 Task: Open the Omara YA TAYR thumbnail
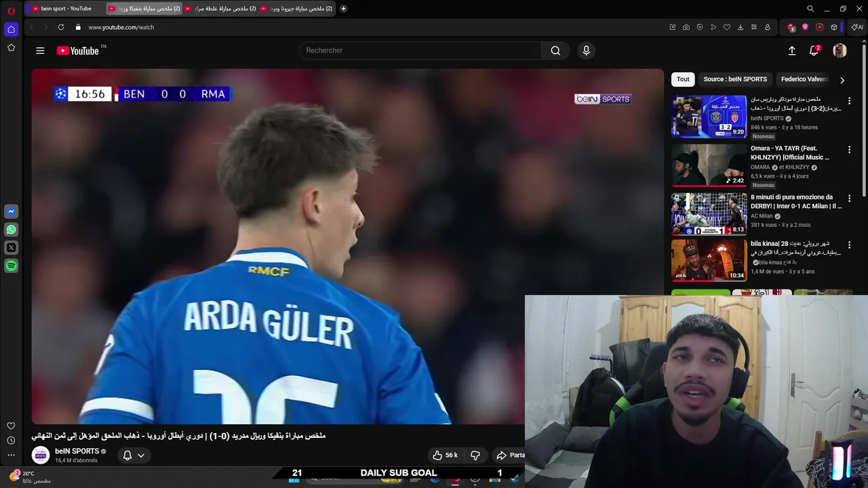coord(709,165)
